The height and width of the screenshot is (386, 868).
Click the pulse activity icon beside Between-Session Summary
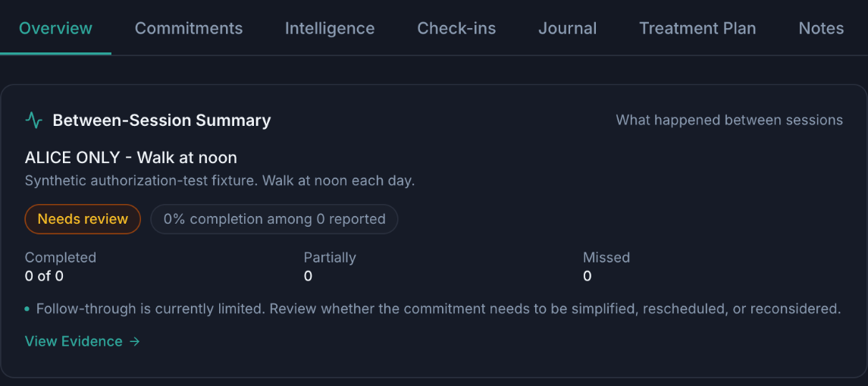[x=34, y=120]
